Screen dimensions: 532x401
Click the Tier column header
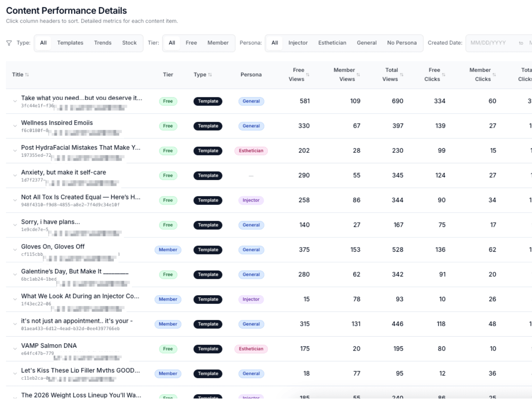(x=168, y=74)
